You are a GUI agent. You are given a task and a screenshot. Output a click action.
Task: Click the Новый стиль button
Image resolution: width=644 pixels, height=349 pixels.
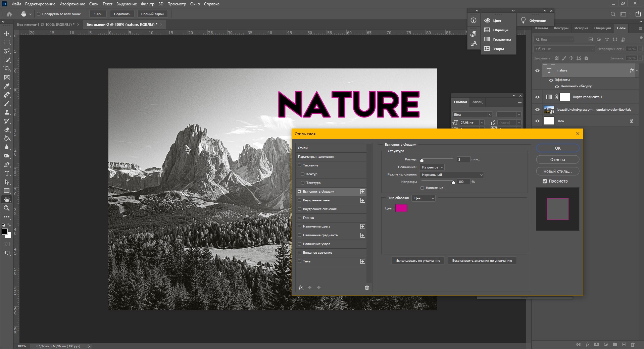(x=557, y=171)
